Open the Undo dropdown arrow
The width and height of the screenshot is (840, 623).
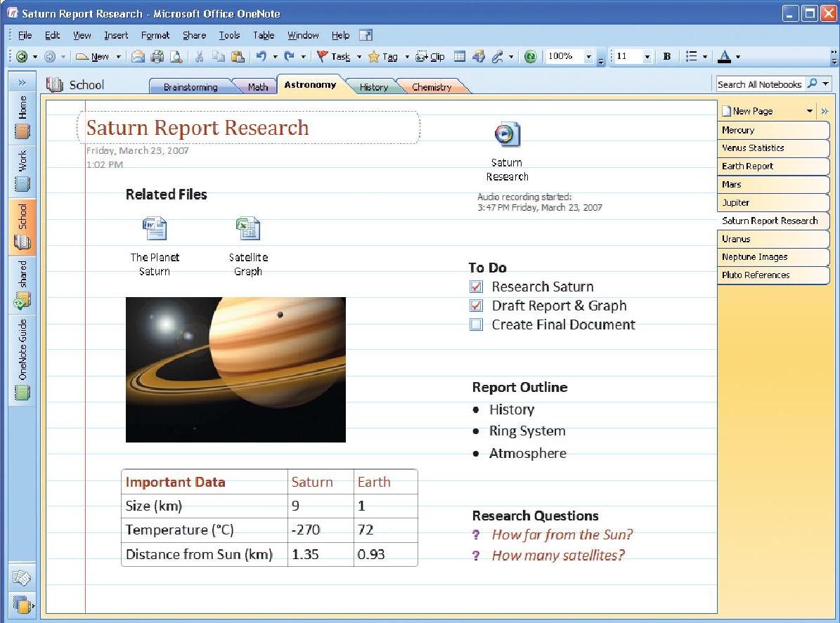coord(275,57)
